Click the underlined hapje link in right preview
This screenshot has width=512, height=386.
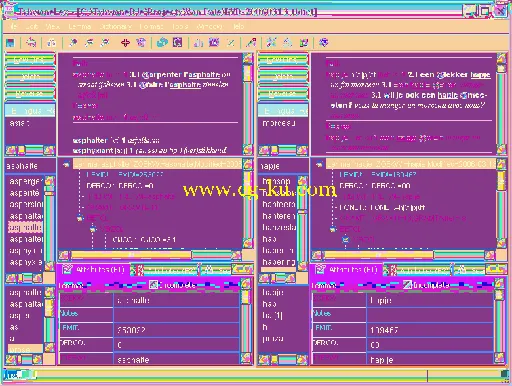480,75
